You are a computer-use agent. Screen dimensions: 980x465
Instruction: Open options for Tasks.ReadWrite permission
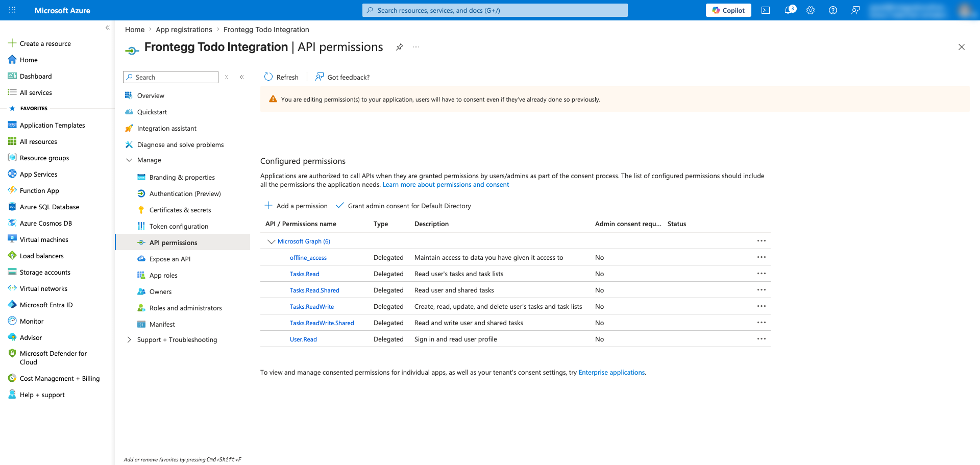(x=762, y=306)
